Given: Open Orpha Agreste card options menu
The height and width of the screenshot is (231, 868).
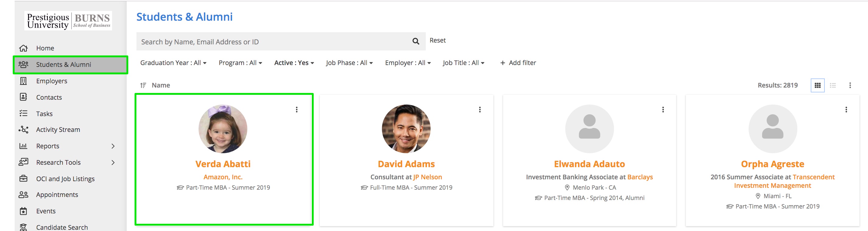Looking at the screenshot, I should [846, 110].
